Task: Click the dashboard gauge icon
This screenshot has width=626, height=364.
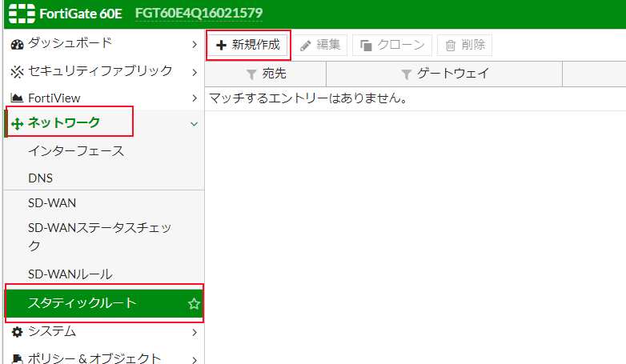Action: [x=17, y=44]
